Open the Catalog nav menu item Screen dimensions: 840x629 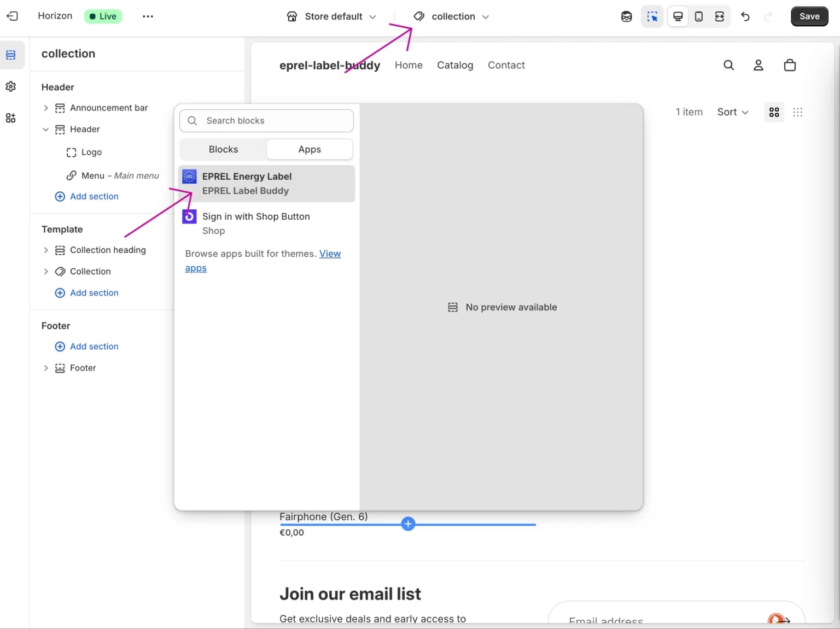click(454, 65)
